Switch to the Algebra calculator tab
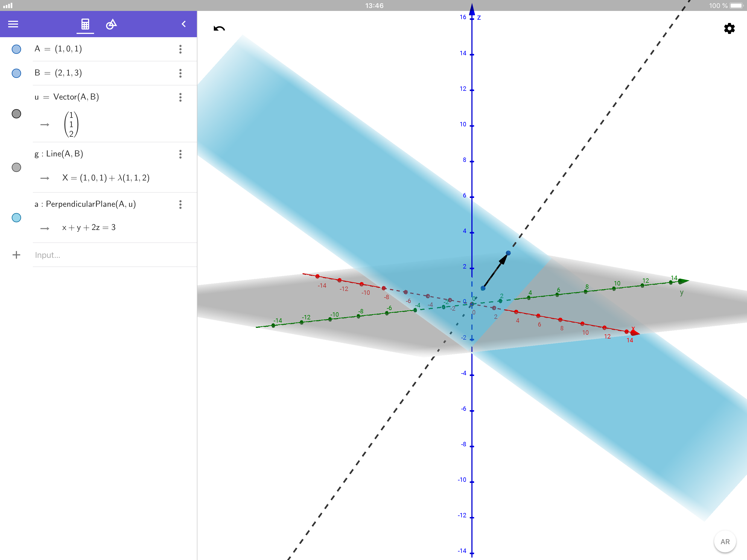Screen dimensions: 747x560 click(x=85, y=24)
